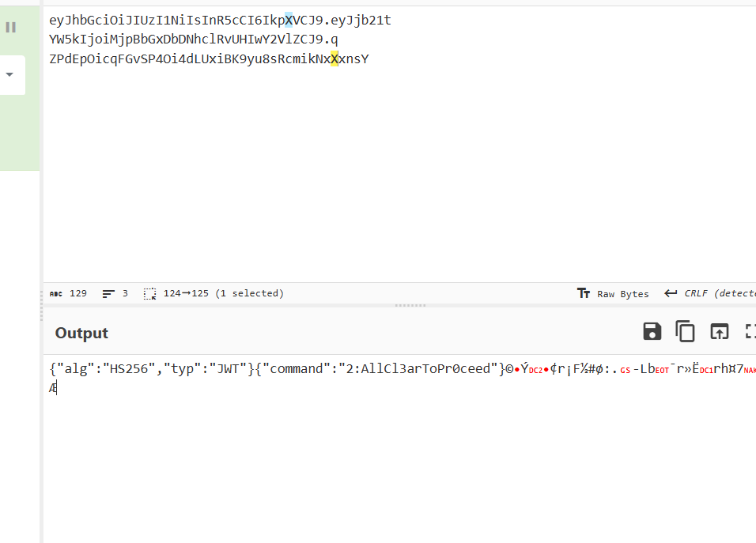The image size is (756, 543).
Task: Click the blue highlighted X in the input
Action: 289,21
